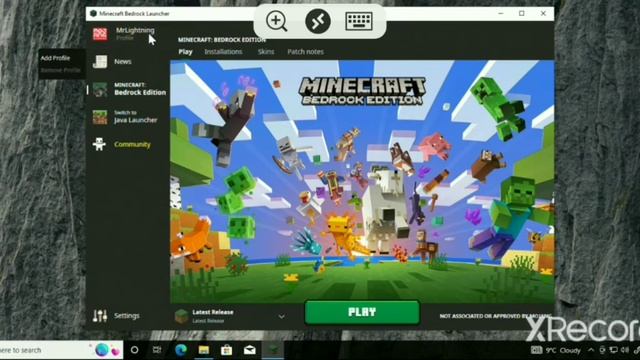Viewport: 640px width, 360px height.
Task: Click the Windows taskbar search box
Action: pyautogui.click(x=61, y=350)
